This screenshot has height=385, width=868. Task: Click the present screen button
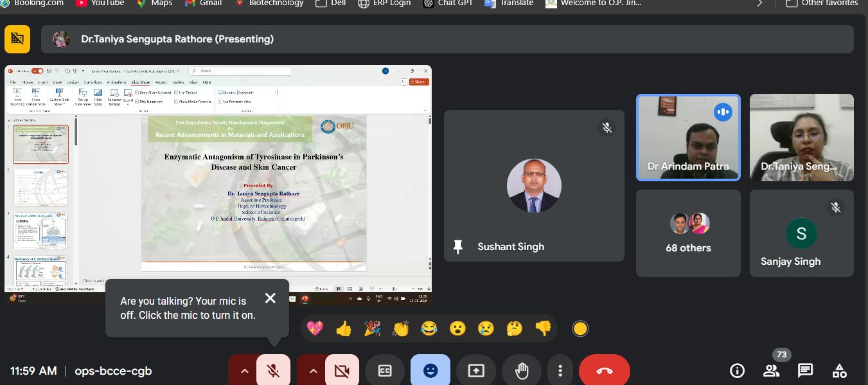pos(475,371)
